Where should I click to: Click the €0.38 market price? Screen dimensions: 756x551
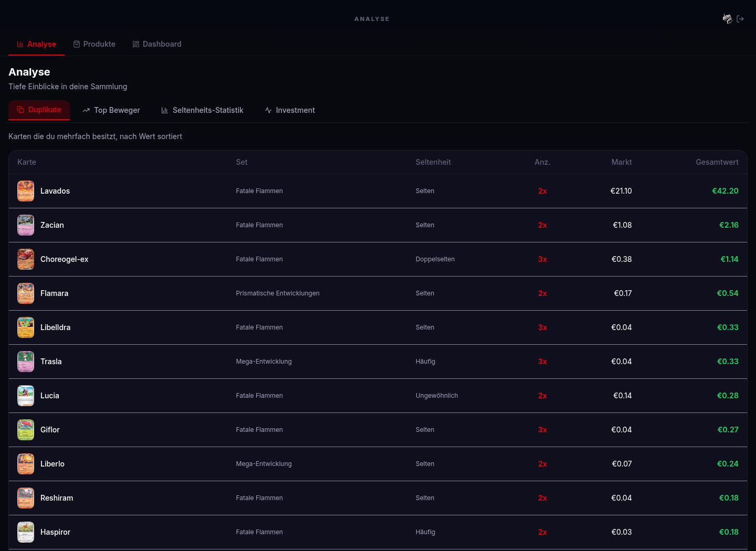(x=622, y=259)
